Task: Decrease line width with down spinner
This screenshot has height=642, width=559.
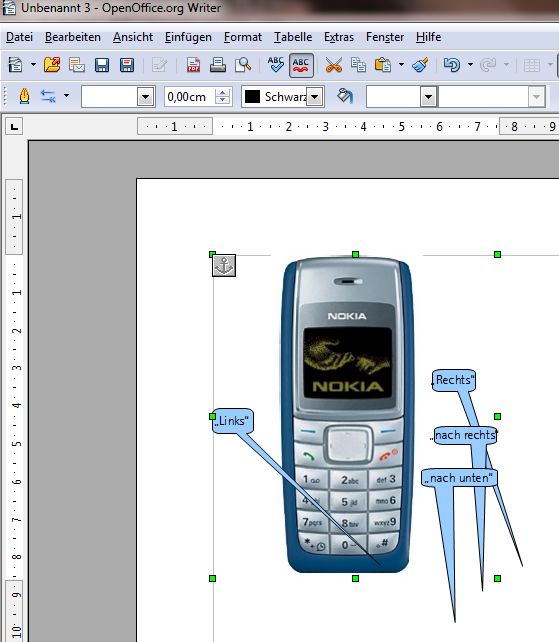Action: point(222,102)
